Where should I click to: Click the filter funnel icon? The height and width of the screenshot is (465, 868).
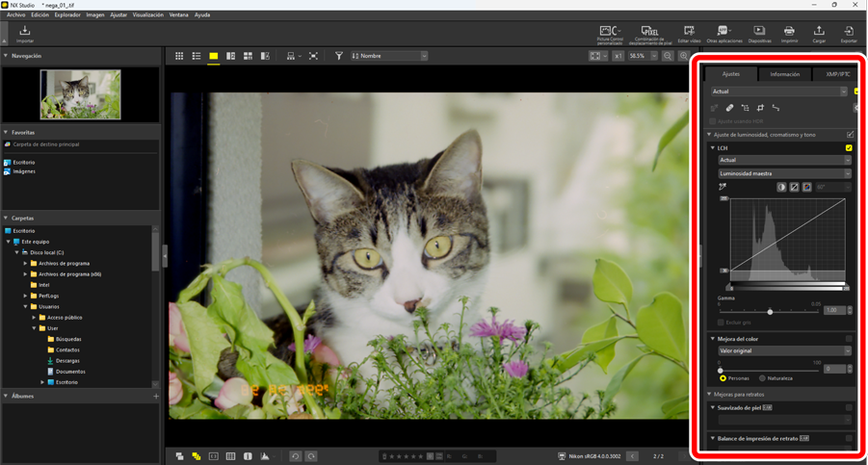tap(339, 57)
